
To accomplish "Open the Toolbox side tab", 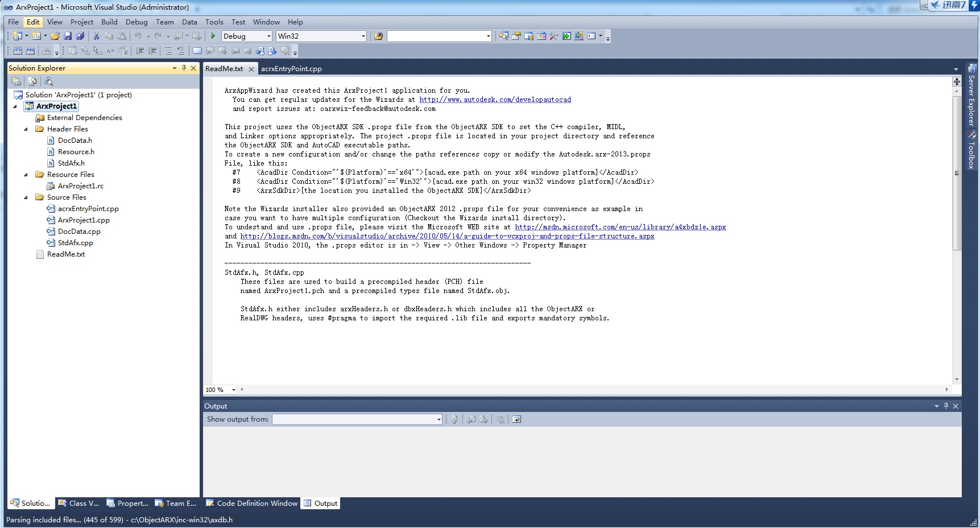I will [971, 150].
